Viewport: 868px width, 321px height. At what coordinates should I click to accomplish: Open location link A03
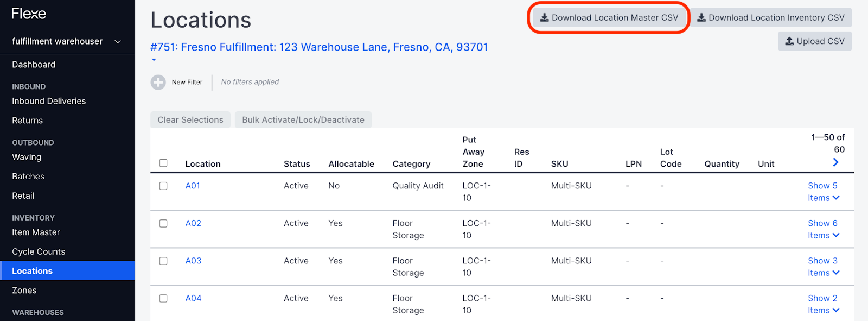[193, 261]
